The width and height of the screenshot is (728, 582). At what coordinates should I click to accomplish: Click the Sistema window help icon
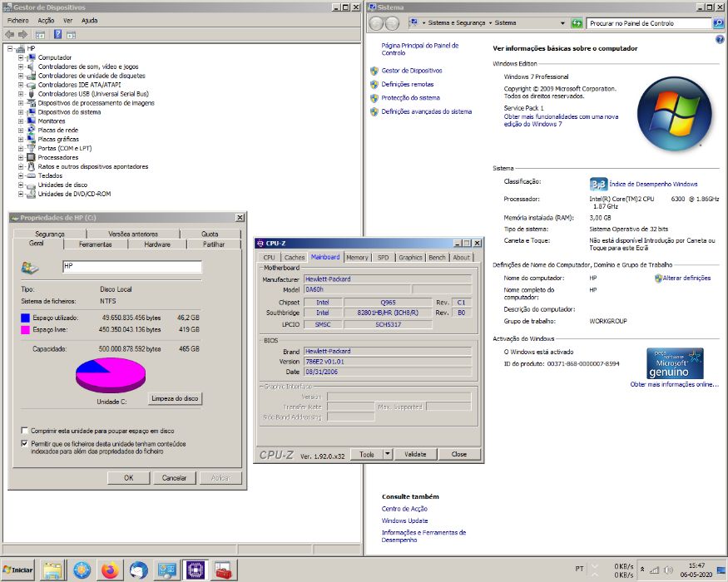click(721, 40)
